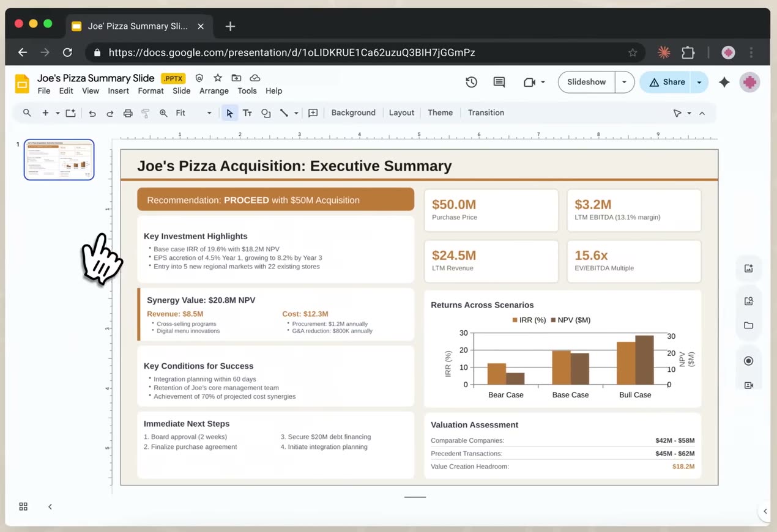The image size is (777, 532).
Task: Click the Background button
Action: (x=353, y=113)
